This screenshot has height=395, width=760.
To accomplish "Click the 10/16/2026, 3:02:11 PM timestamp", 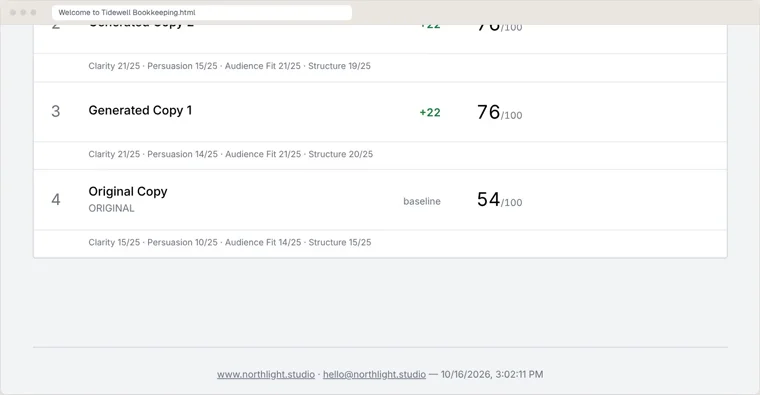I will point(492,374).
